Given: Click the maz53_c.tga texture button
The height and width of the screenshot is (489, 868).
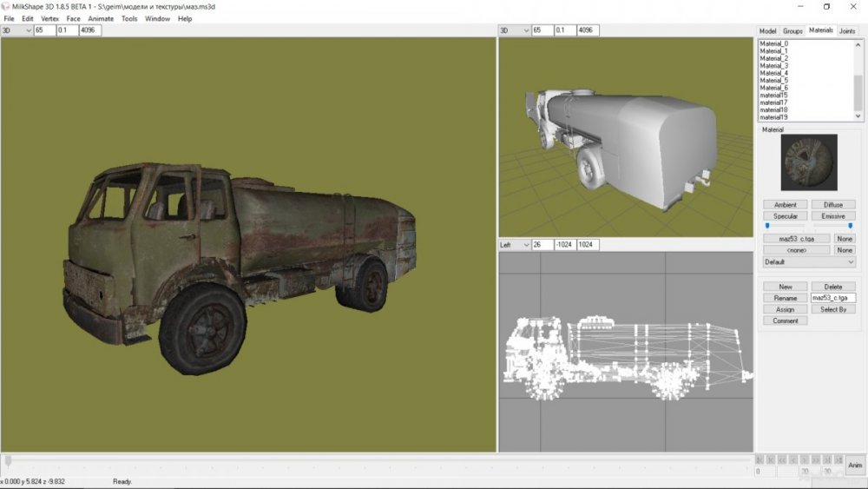Looking at the screenshot, I should click(796, 238).
